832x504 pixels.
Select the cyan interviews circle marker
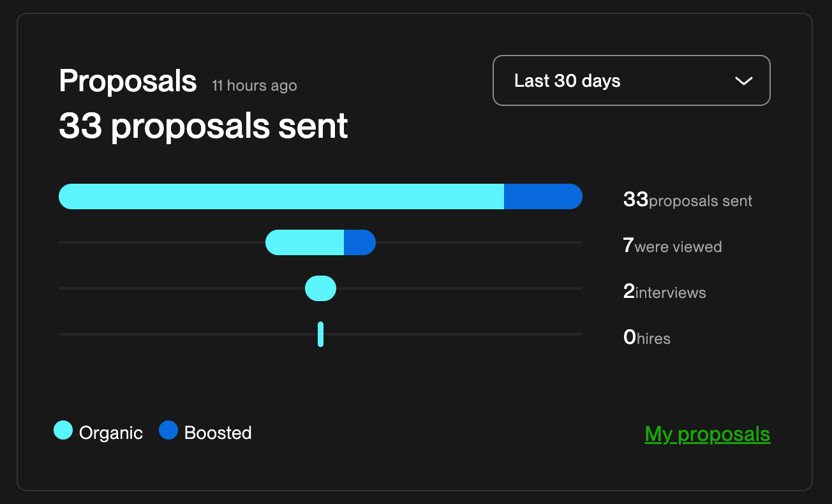[320, 288]
